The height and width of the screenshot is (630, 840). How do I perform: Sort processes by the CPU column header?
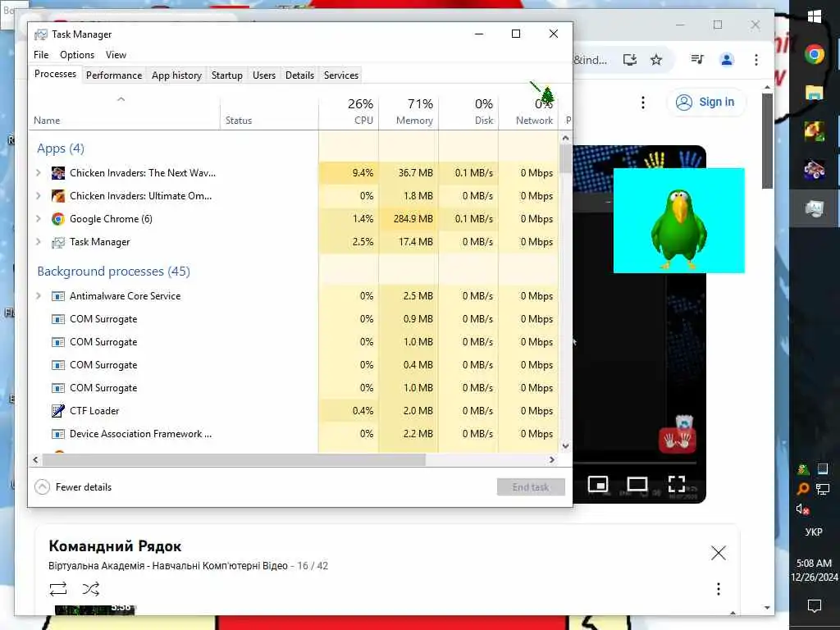pyautogui.click(x=349, y=112)
